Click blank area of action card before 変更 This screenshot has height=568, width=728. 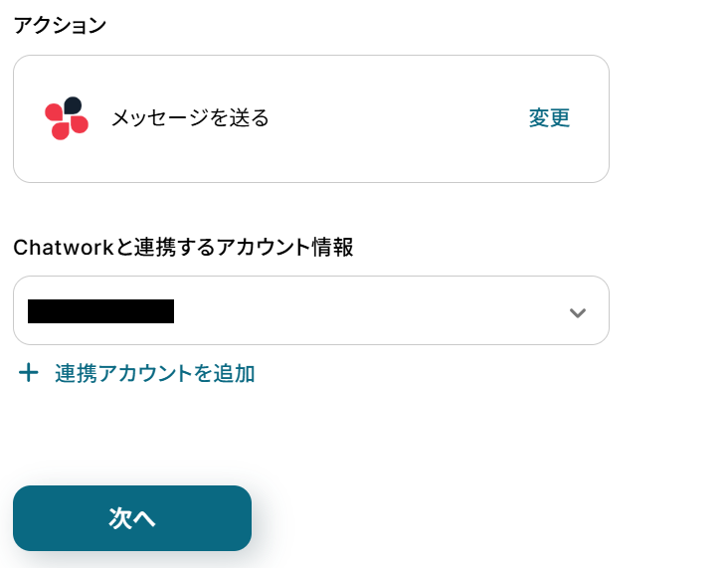pos(398,118)
